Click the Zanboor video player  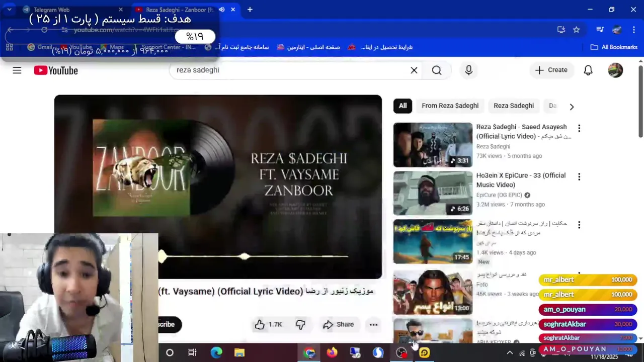(218, 187)
